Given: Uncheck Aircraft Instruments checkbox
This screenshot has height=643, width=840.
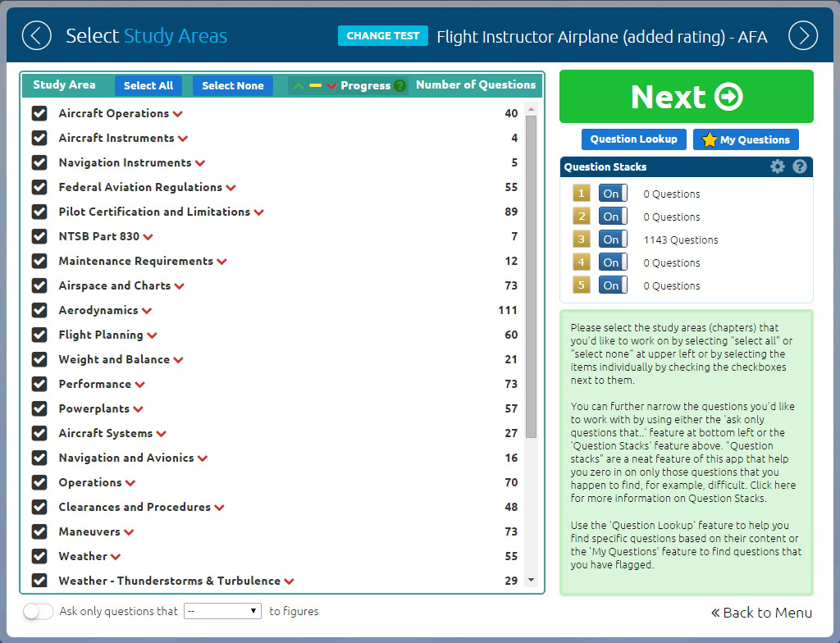Looking at the screenshot, I should tap(39, 138).
